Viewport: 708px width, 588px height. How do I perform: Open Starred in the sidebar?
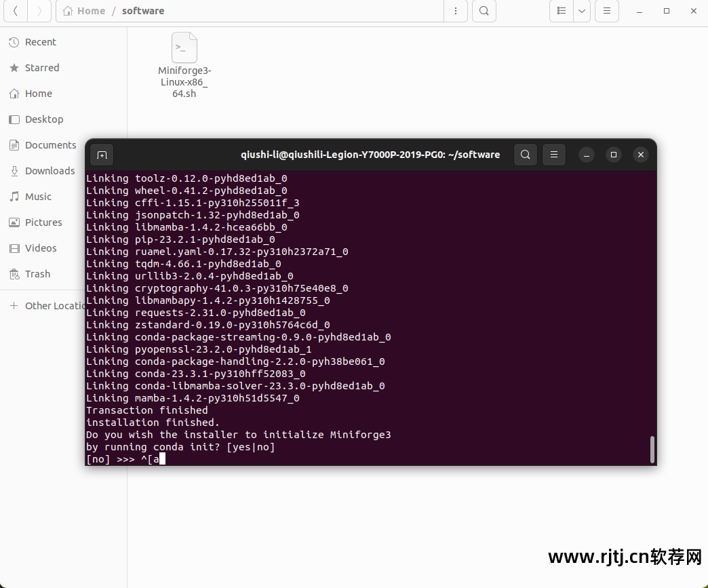[63, 68]
